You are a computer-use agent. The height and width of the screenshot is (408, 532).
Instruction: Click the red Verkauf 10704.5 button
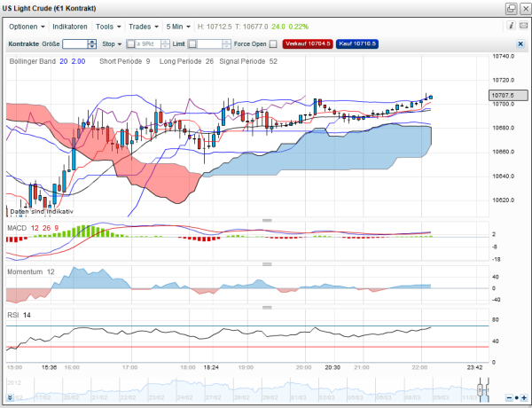point(308,43)
